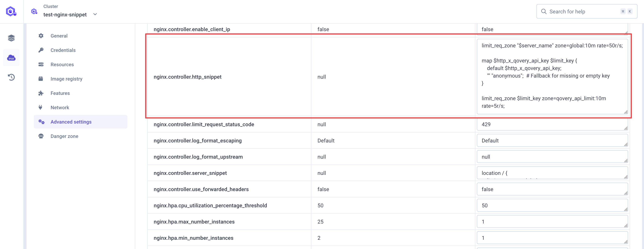The image size is (644, 249).
Task: Click the nginx.controller.http_snippet input field
Action: click(552, 77)
